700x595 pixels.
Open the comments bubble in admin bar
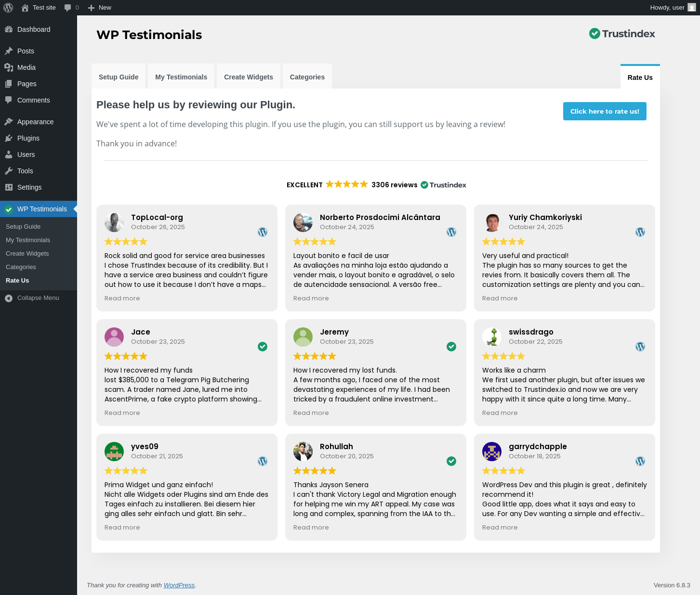(67, 8)
